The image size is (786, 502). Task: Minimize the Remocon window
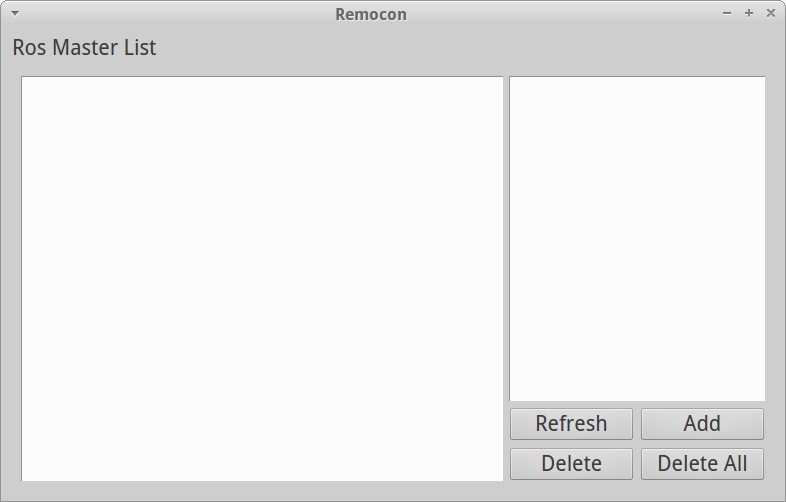pos(728,13)
